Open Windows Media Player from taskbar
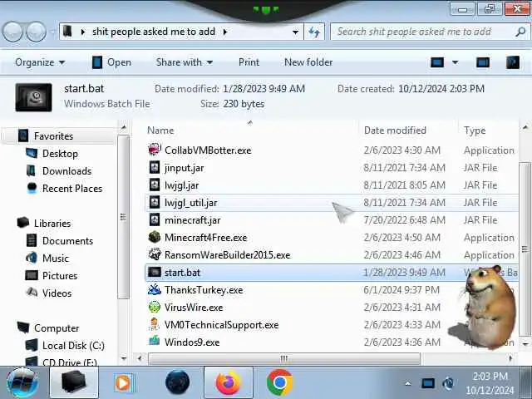 click(x=124, y=383)
